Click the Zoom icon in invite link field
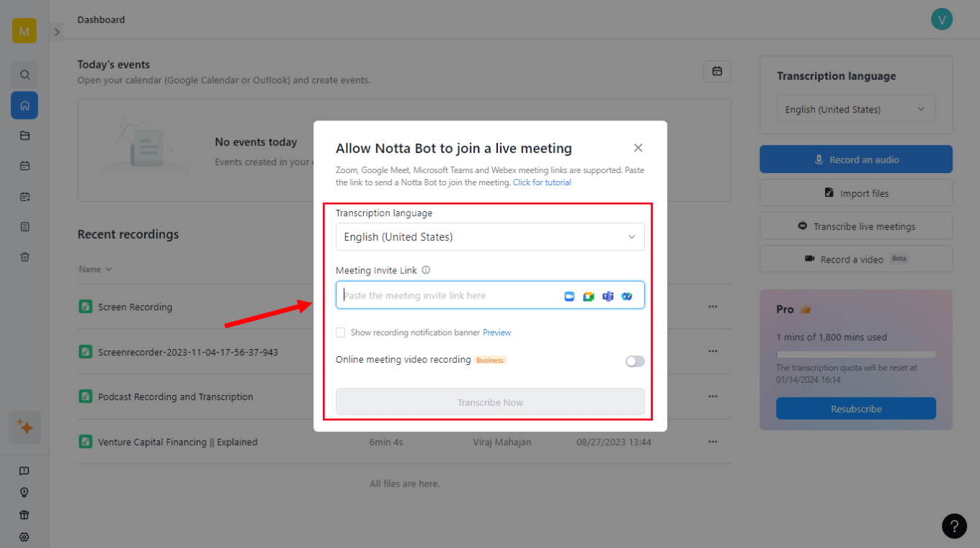This screenshot has height=548, width=980. (569, 296)
